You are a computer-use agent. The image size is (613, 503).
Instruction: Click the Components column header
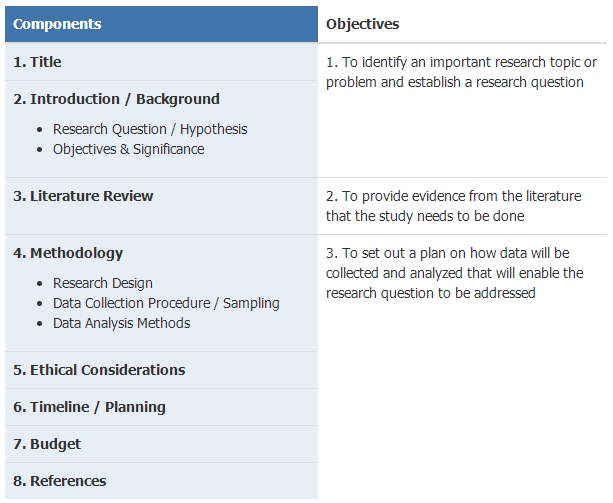pos(161,24)
